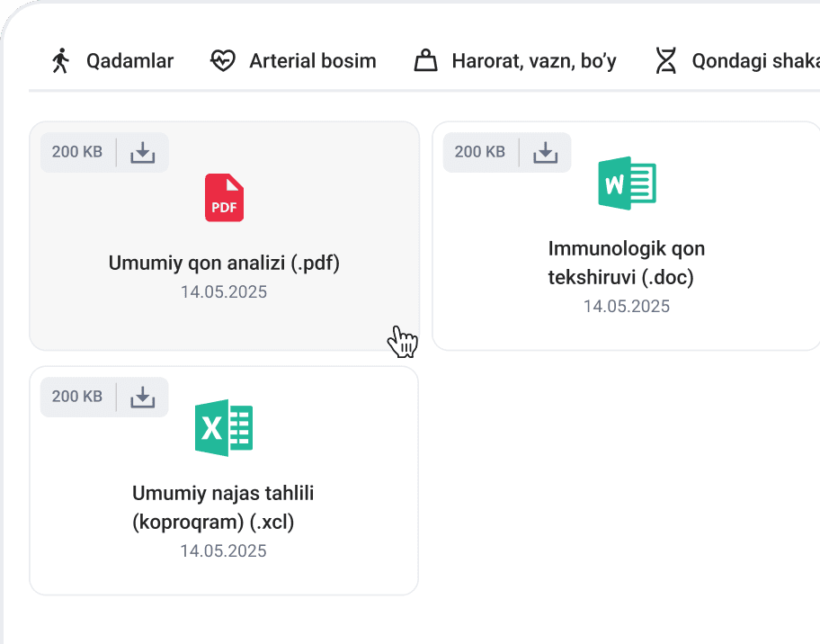
Task: Click the green Excel spreadsheet icon
Action: pos(224,428)
